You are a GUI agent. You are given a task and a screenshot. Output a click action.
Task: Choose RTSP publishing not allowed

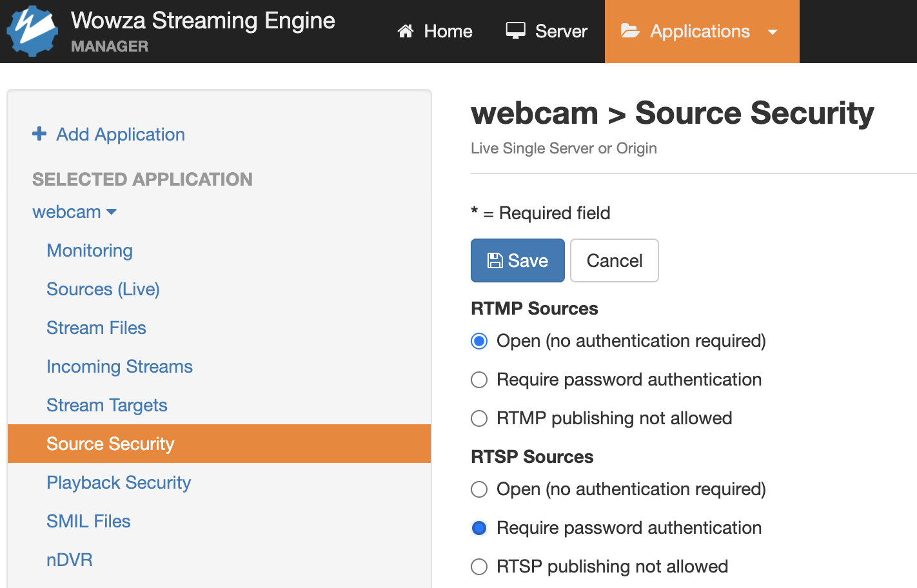coord(479,567)
